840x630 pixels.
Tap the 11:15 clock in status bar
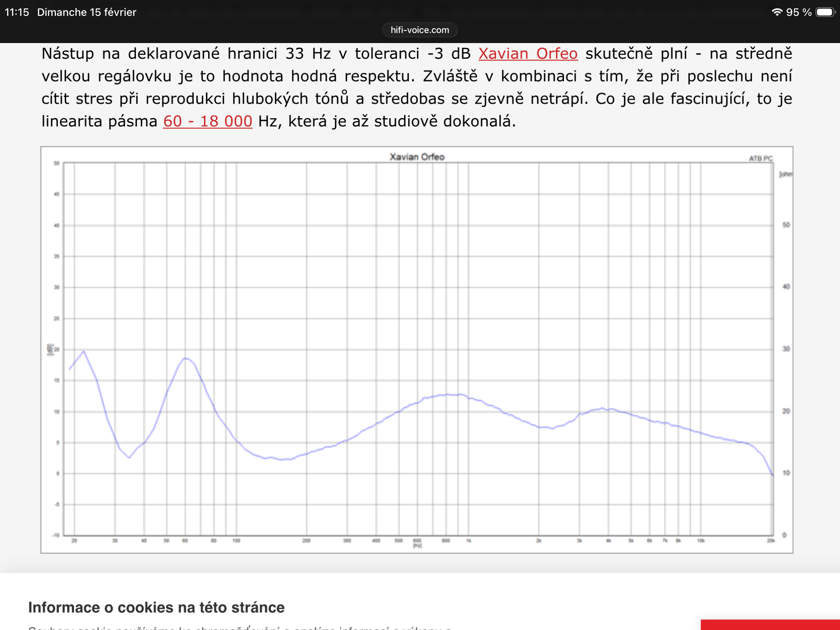click(x=17, y=12)
